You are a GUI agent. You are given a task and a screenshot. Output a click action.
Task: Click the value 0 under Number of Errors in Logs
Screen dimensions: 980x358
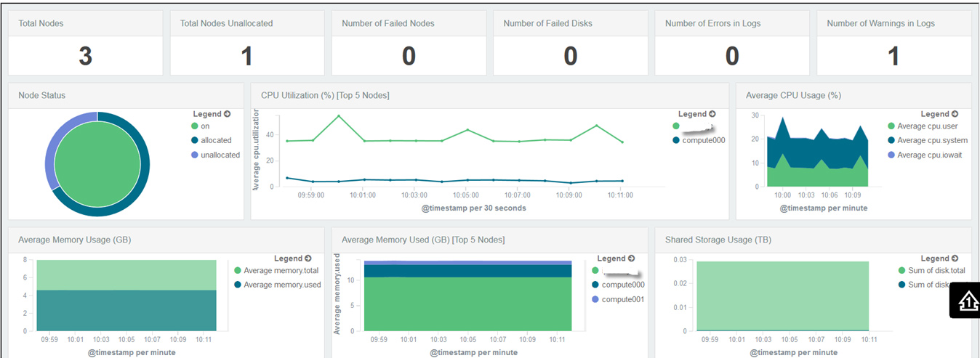pyautogui.click(x=732, y=56)
